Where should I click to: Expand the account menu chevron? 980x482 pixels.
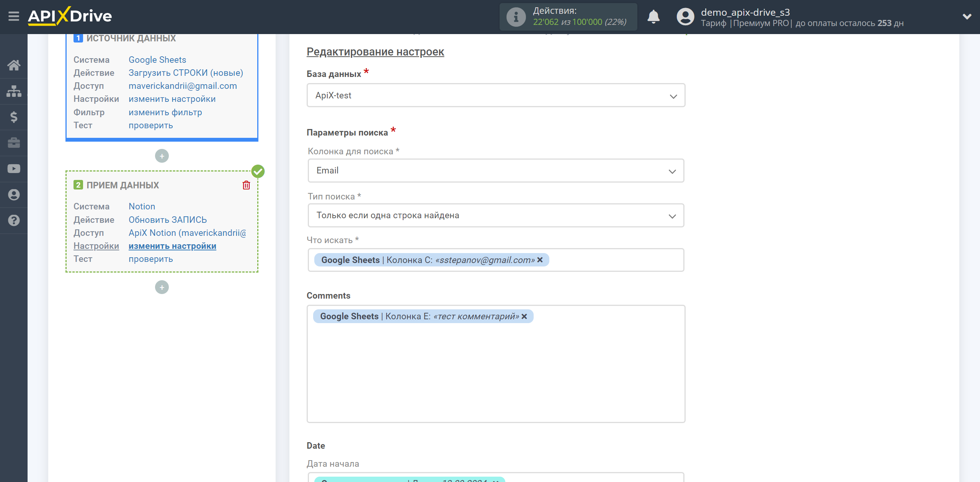[967, 16]
